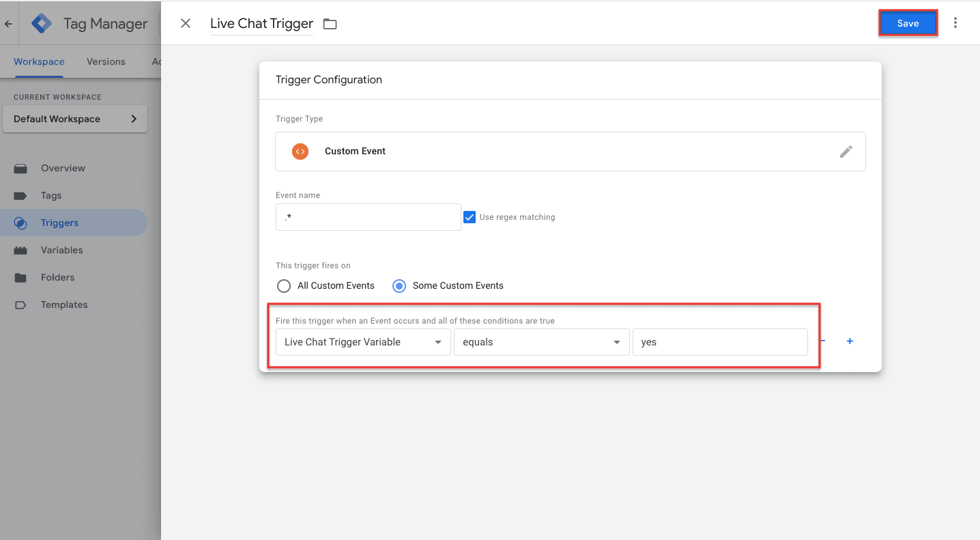The height and width of the screenshot is (540, 980).
Task: Click the orange Custom Event icon
Action: click(x=300, y=152)
